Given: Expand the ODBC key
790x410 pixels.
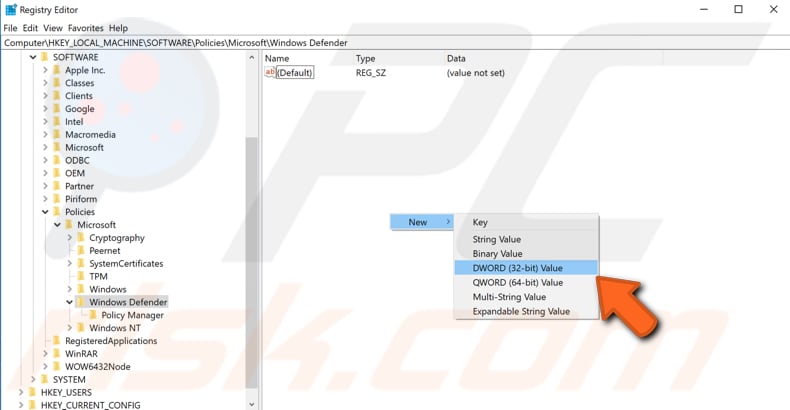Looking at the screenshot, I should [x=45, y=160].
